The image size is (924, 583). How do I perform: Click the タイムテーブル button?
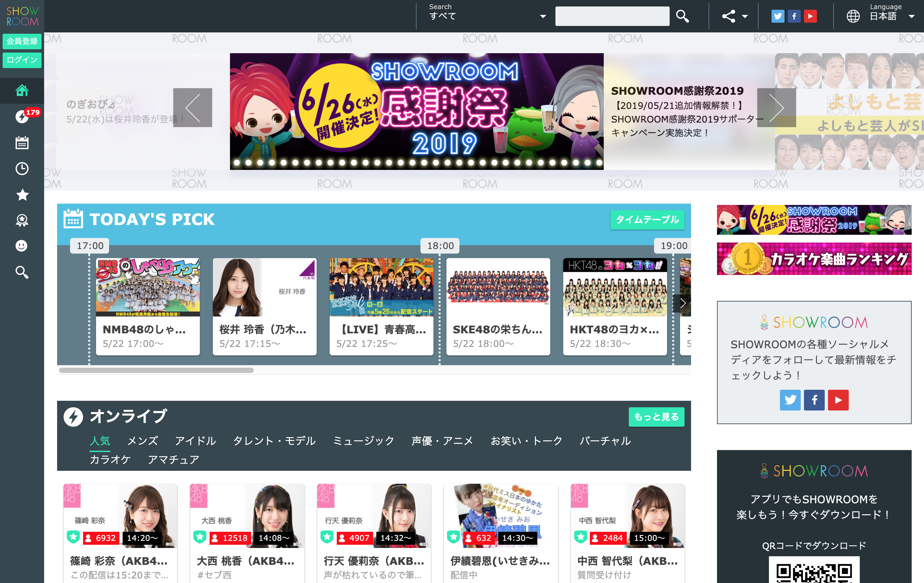pyautogui.click(x=647, y=220)
